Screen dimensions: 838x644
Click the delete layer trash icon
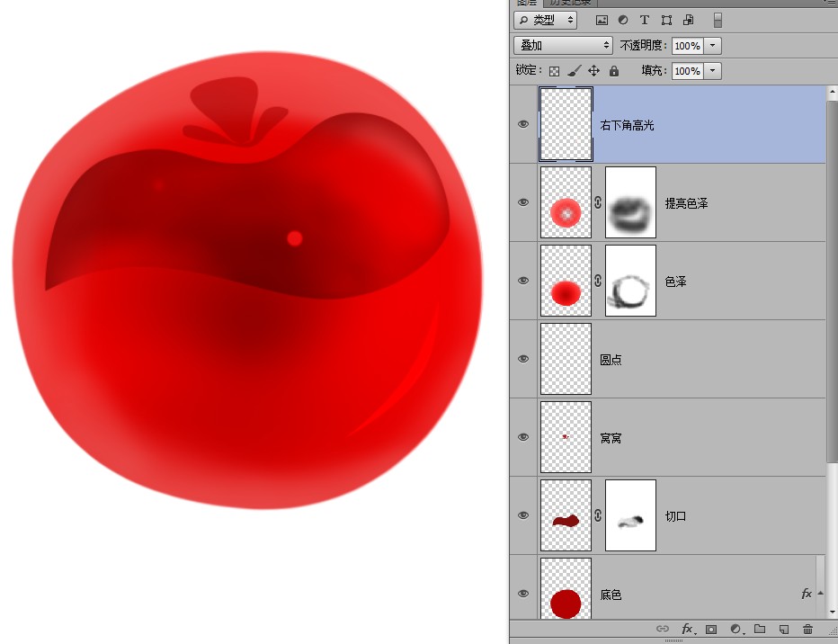pyautogui.click(x=807, y=629)
